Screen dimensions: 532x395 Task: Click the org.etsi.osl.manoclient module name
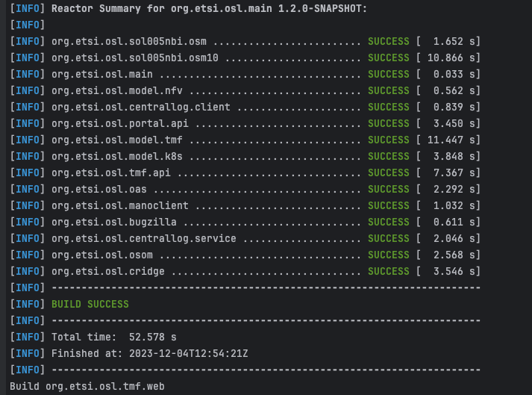pyautogui.click(x=120, y=205)
